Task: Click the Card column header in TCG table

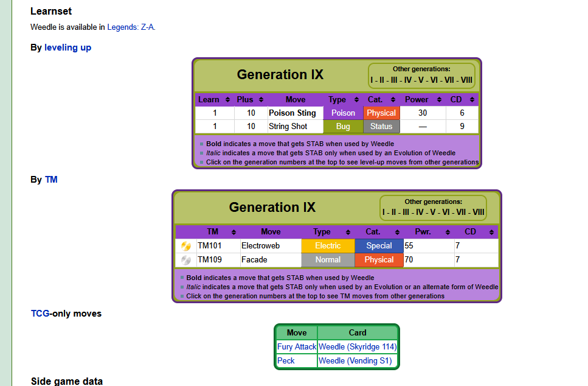Action: 358,332
